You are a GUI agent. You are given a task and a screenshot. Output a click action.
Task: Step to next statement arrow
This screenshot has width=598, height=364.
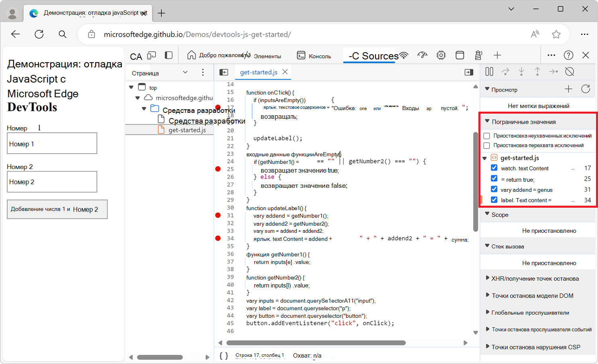point(553,71)
